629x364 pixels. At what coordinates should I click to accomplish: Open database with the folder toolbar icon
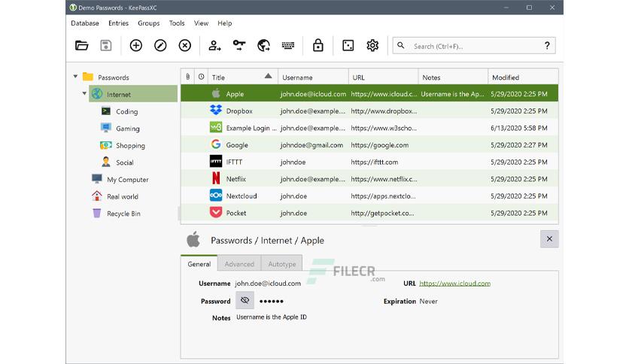click(82, 45)
